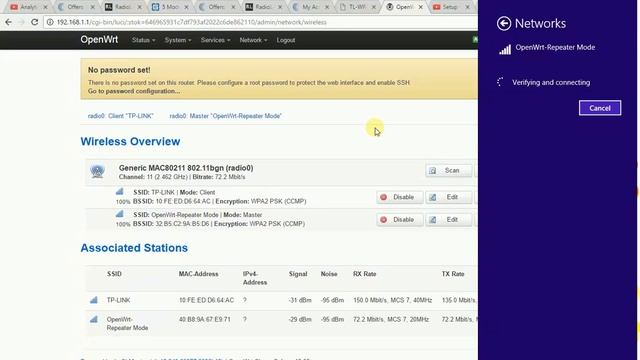Screen dimensions: 640x360
Task: Click the Wireless Overview heading
Action: [x=130, y=142]
